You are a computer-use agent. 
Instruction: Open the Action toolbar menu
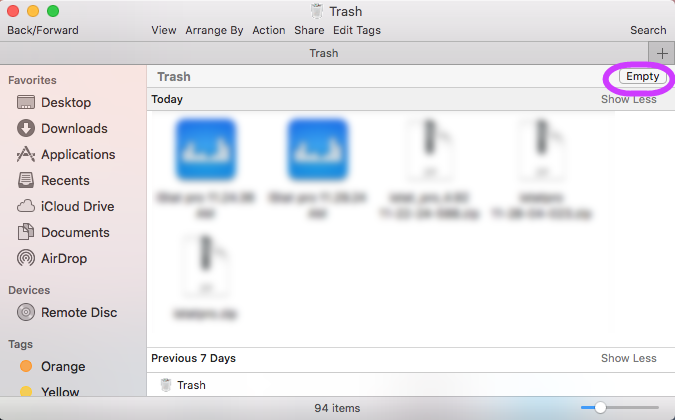(x=268, y=30)
